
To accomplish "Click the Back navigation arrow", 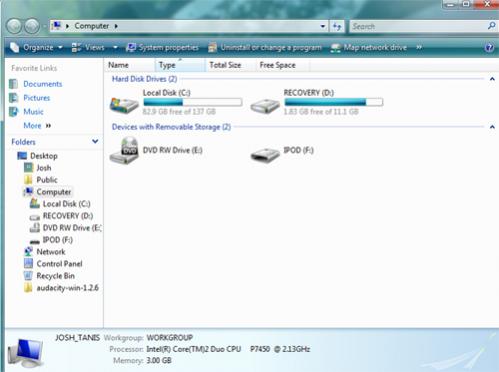I will click(14, 26).
